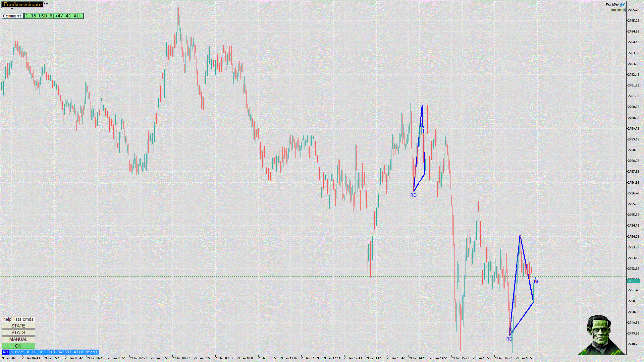The width and height of the screenshot is (644, 362).
Task: Click the current price tag on price axis
Action: pos(633,281)
